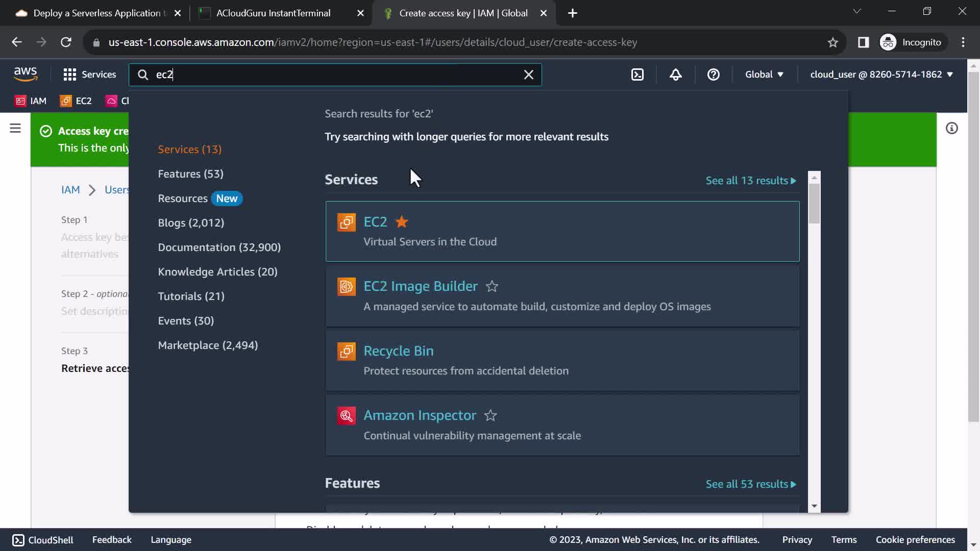
Task: Select Features (53) search category
Action: [x=190, y=174]
